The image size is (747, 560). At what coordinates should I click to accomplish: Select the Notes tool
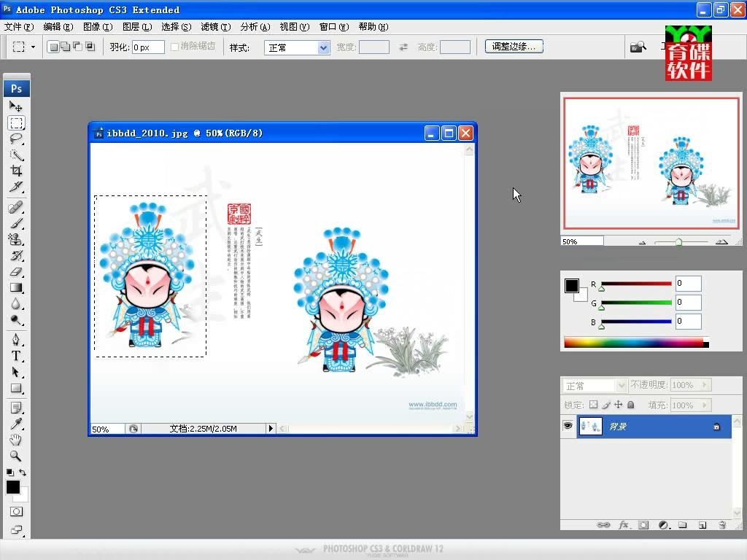click(x=16, y=408)
